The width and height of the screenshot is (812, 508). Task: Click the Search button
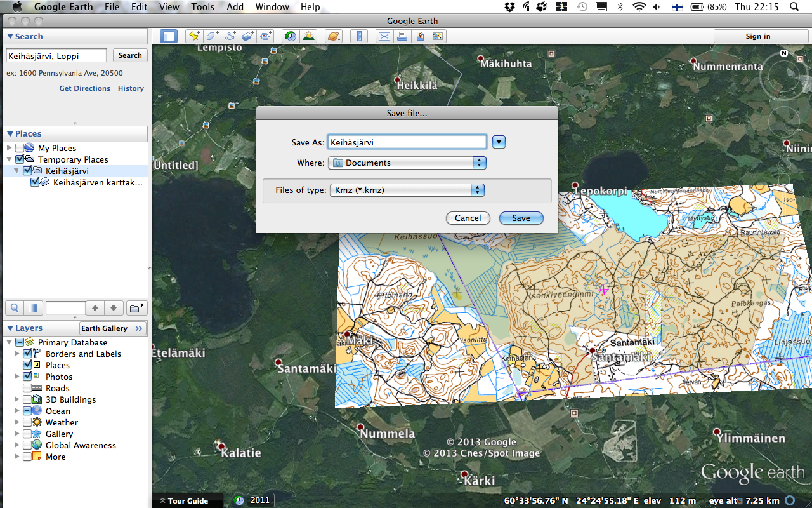[130, 55]
